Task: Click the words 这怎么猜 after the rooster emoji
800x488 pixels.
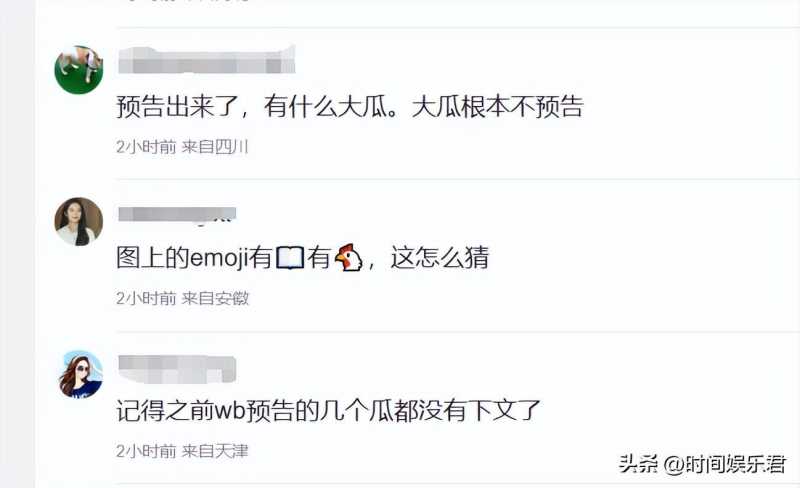Action: click(440, 257)
